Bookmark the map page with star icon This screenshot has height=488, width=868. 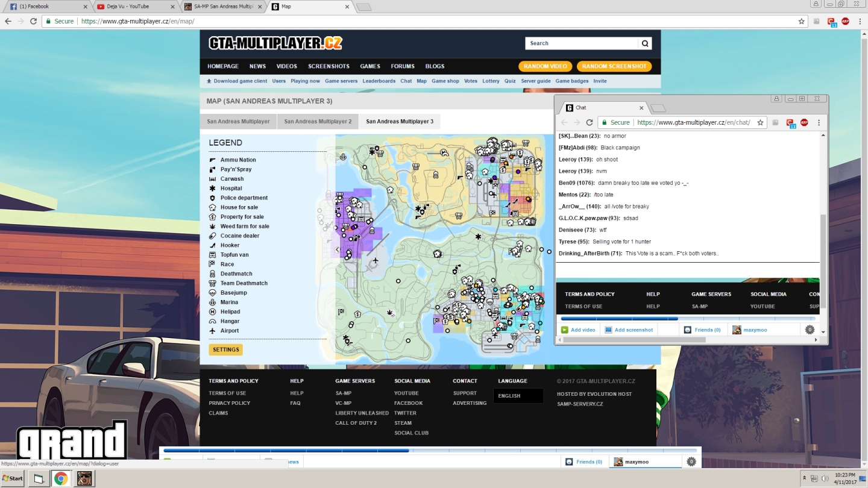(x=801, y=21)
